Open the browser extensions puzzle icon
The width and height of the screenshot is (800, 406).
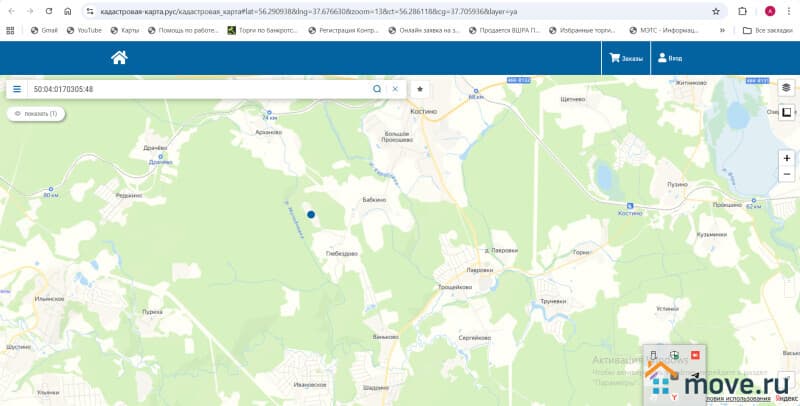[x=743, y=11]
